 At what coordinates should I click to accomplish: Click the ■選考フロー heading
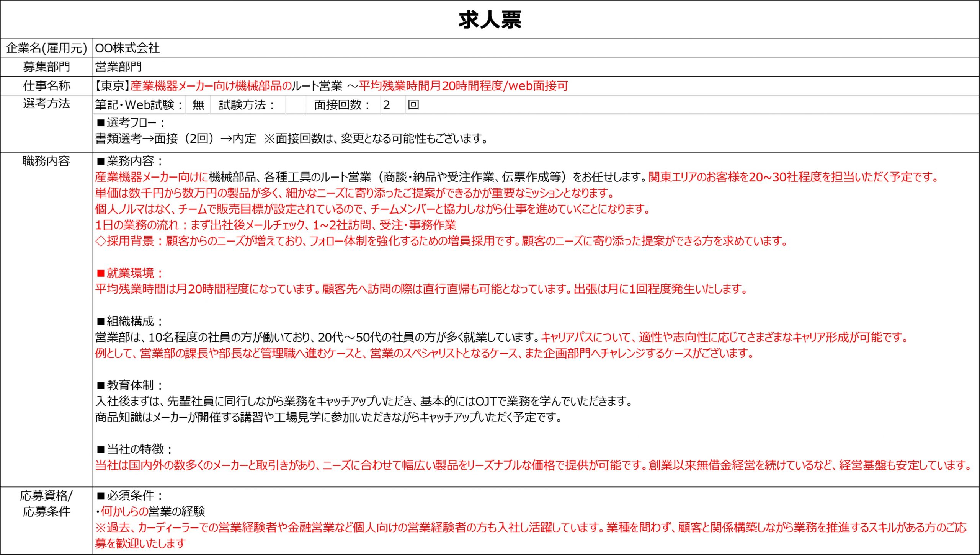(131, 122)
